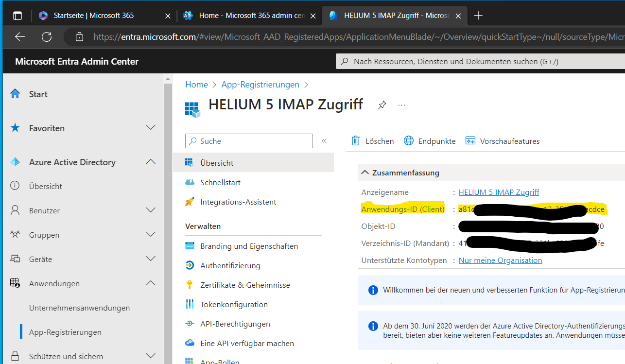Collapse the Zusammenfassung section
Screen dimensions: 625x364
(x=365, y=173)
